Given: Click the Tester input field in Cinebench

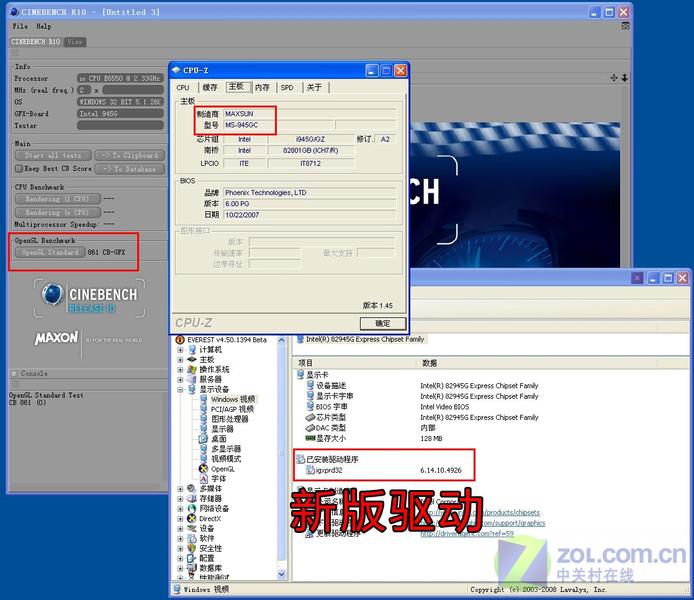Looking at the screenshot, I should pyautogui.click(x=120, y=126).
